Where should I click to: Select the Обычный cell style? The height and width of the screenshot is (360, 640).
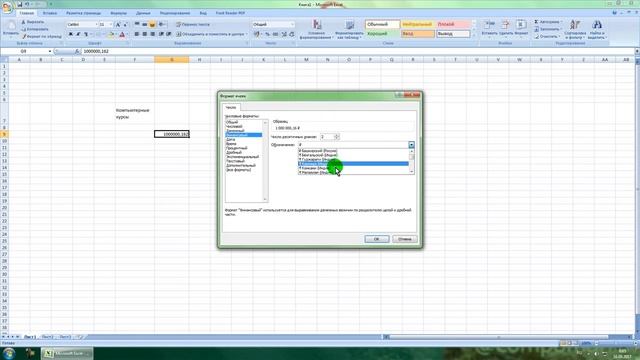(x=382, y=24)
